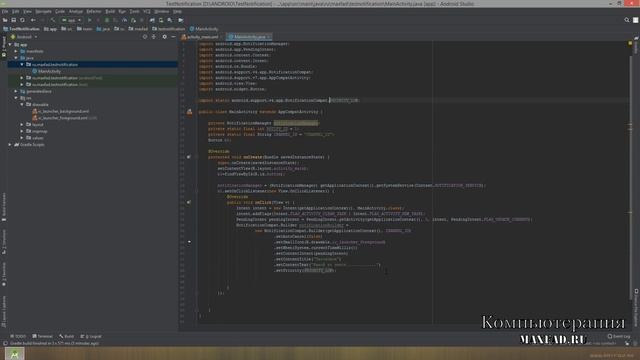This screenshot has height=360, width=640.
Task: Click the Back navigation arrow in toolbar
Action: (33, 20)
